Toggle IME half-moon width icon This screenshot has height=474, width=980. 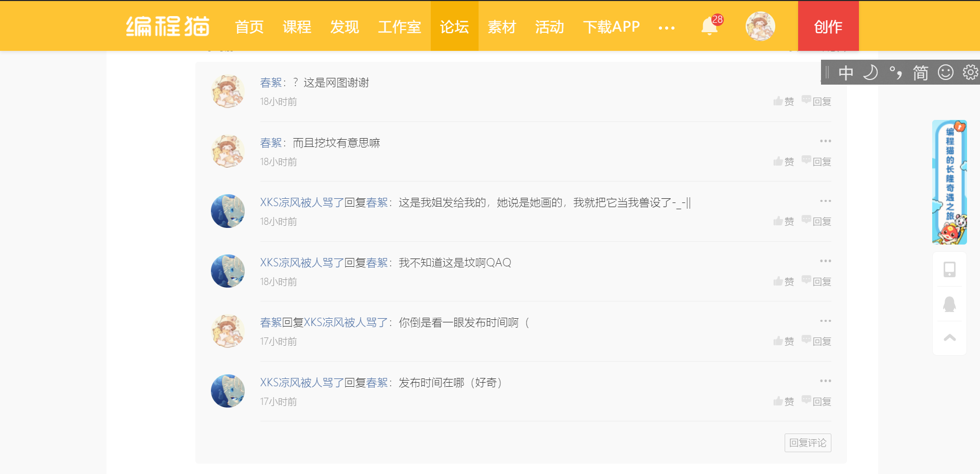[870, 72]
